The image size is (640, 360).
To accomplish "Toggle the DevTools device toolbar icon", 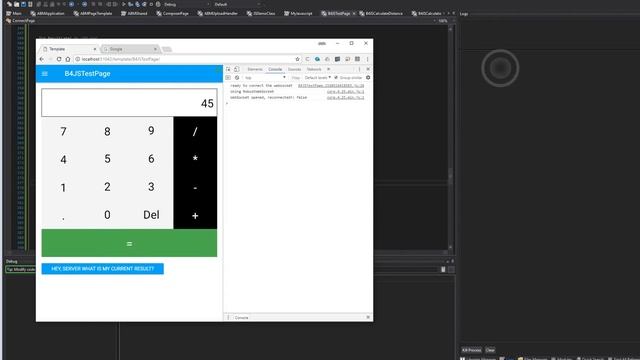I will click(x=237, y=69).
